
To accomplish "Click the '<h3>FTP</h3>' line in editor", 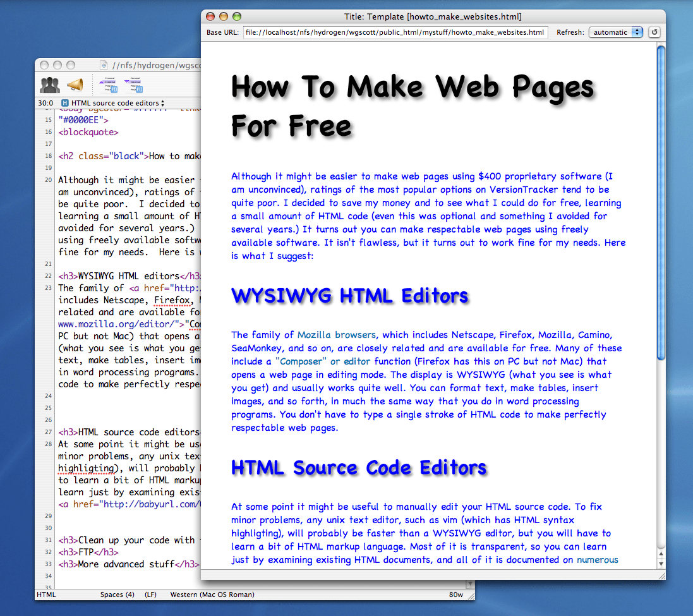I will (x=88, y=552).
